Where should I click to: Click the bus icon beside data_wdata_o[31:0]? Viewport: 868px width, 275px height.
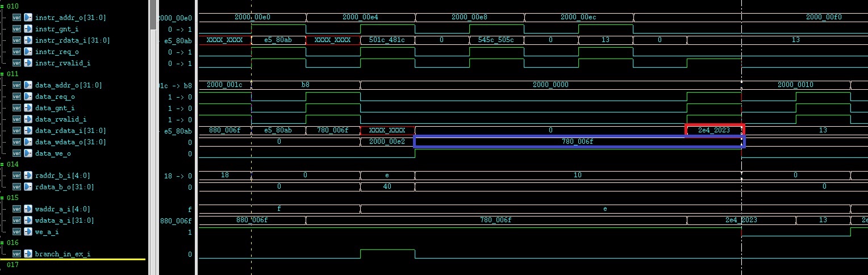point(27,142)
